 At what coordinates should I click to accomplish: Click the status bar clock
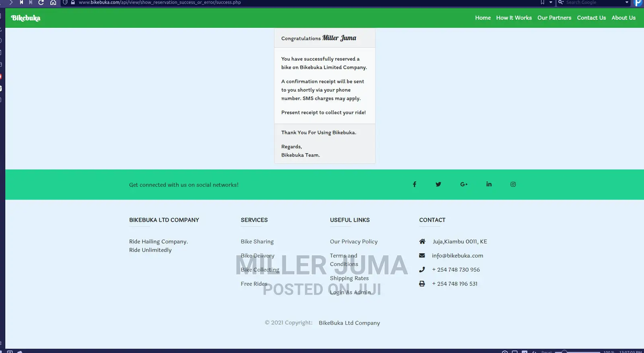(630, 352)
